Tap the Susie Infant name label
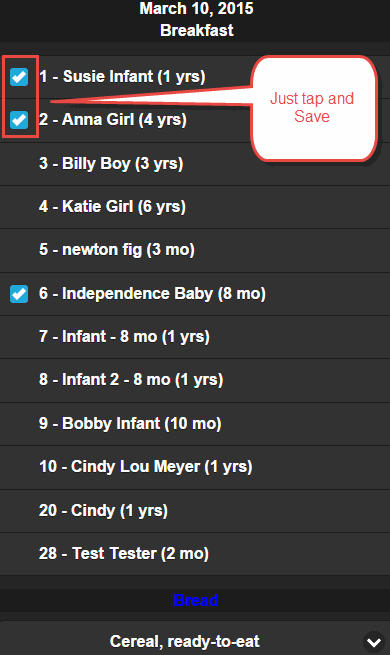390x655 pixels. (122, 77)
